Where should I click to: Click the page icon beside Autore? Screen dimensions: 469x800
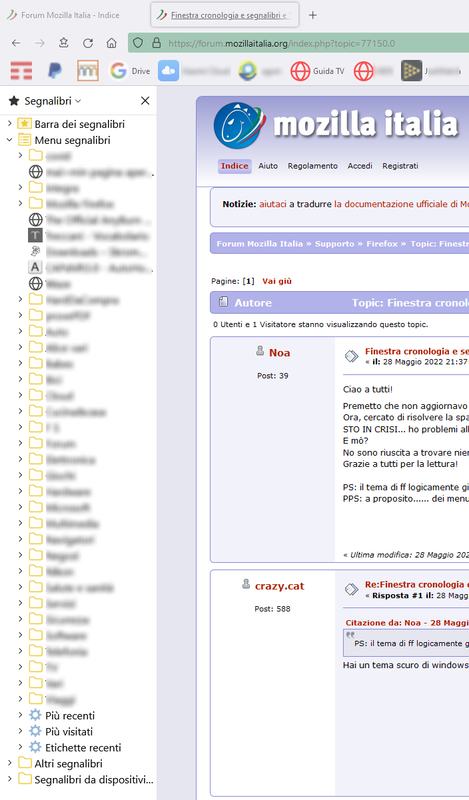[x=223, y=302]
